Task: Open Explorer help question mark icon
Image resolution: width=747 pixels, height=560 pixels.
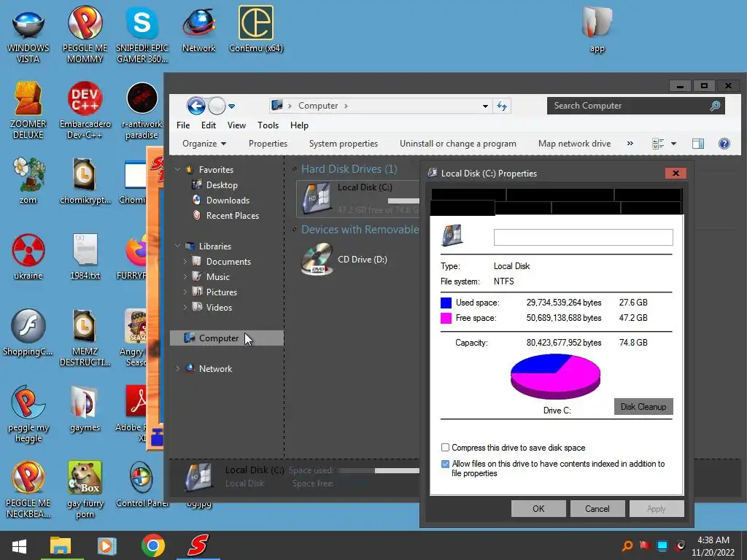Action: pos(724,144)
